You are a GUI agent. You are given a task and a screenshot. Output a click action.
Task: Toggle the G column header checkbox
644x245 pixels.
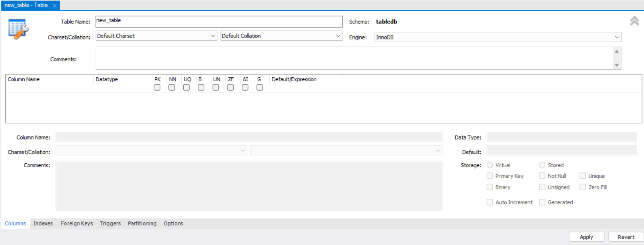coord(260,88)
